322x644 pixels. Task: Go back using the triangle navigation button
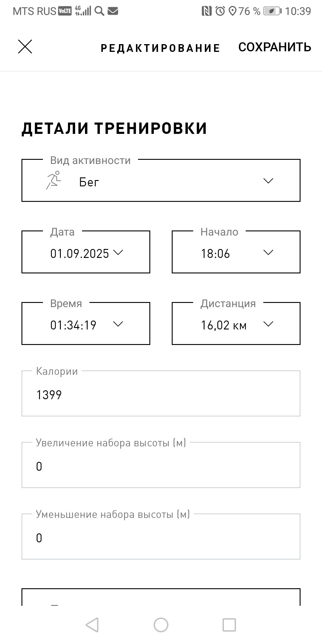92,625
